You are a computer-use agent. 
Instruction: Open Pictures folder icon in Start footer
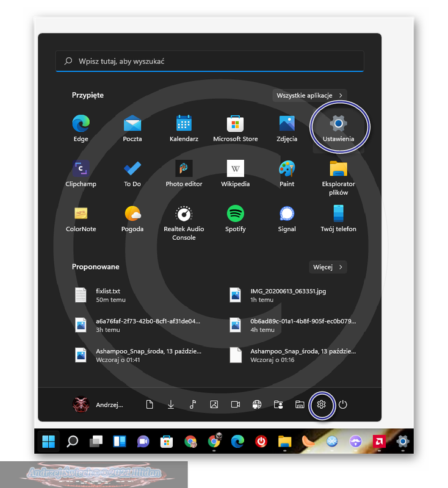point(214,404)
